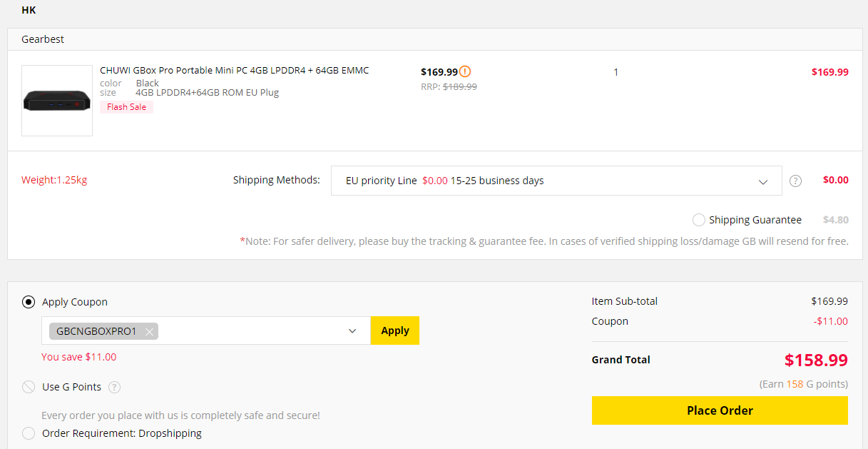Click the HK region label
This screenshot has height=449, width=868.
tap(29, 11)
